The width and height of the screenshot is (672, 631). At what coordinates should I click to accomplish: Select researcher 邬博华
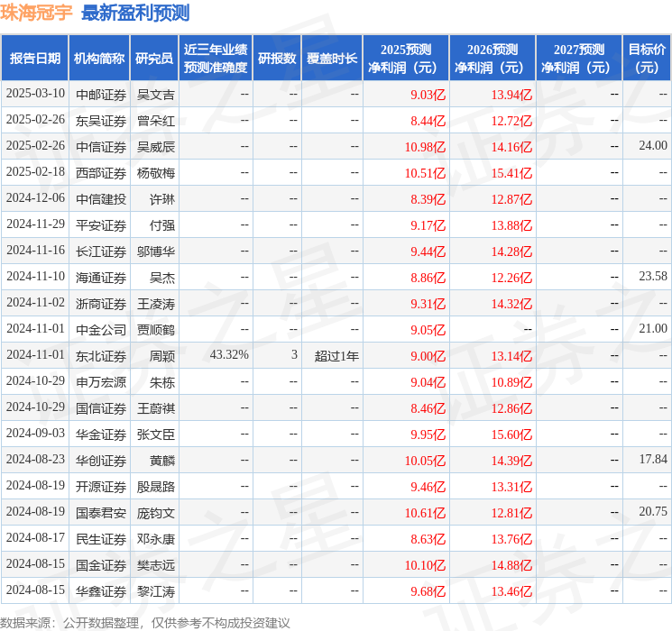(x=156, y=251)
